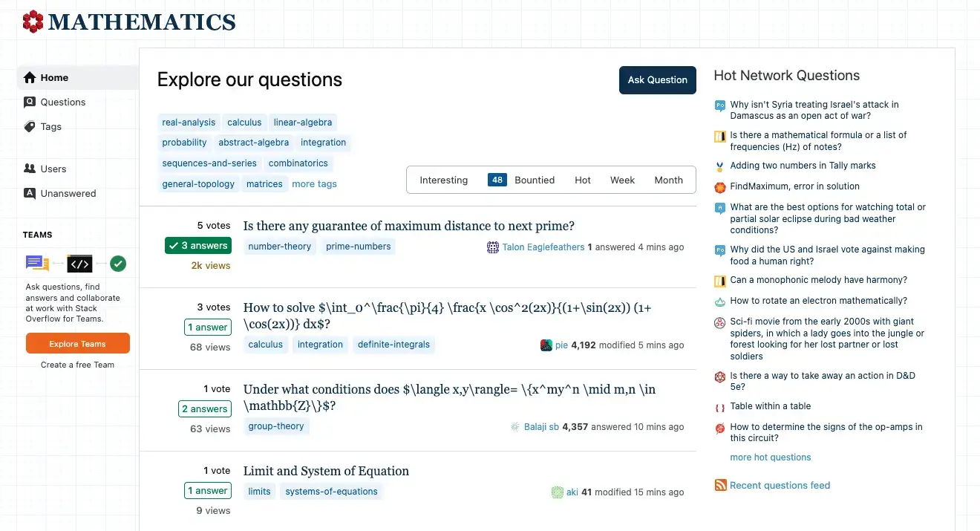Click the Tally marks question site icon
Viewport: 980px width, 531px height.
[x=719, y=166]
